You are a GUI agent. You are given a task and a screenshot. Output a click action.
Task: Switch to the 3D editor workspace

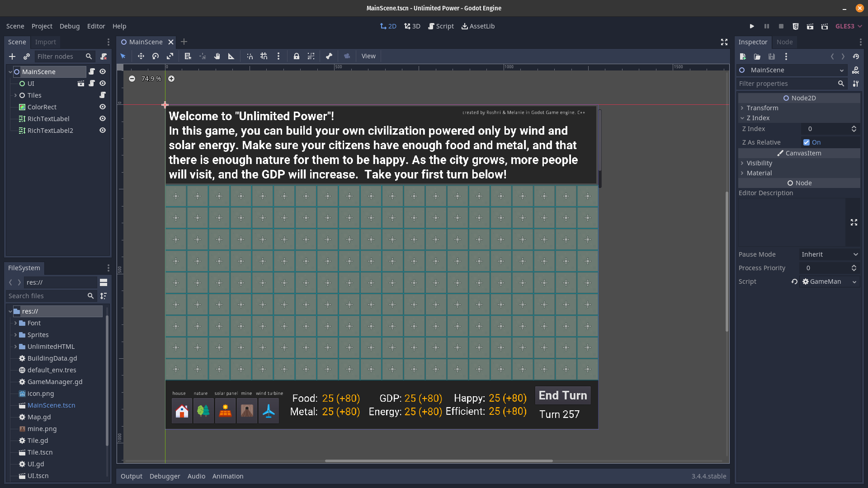(412, 26)
